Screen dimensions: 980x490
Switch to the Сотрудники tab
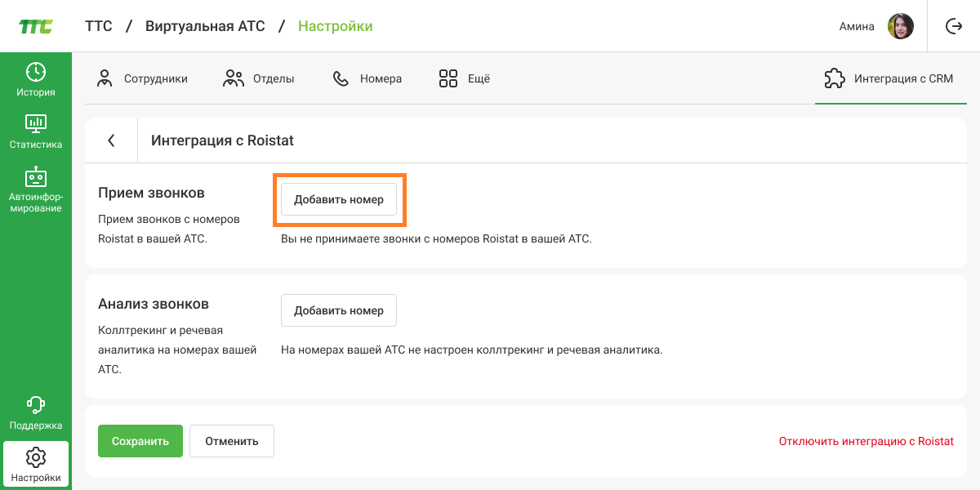pyautogui.click(x=142, y=78)
